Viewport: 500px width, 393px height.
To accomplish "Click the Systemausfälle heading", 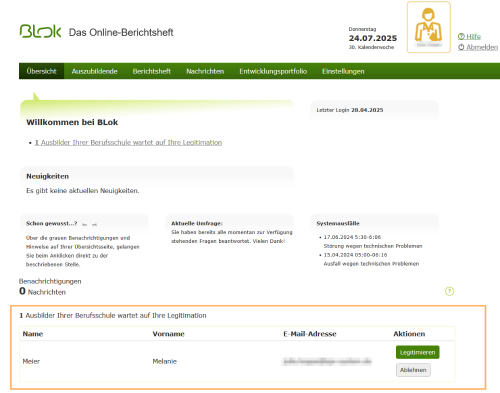I will click(338, 223).
